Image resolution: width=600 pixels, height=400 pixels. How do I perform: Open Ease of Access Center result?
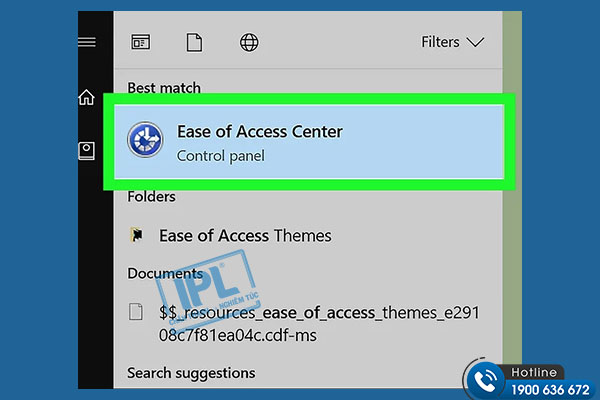[x=309, y=142]
